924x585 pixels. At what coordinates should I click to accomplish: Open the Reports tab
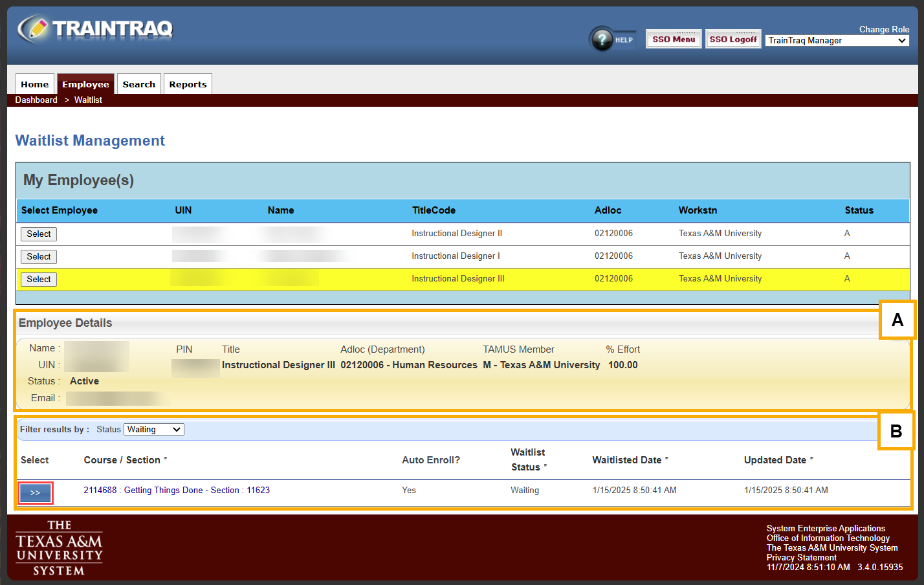click(188, 84)
